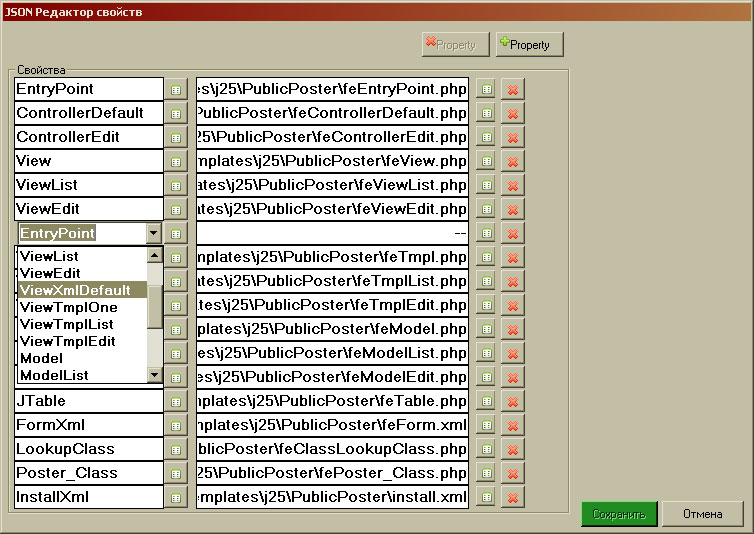Click the feTmplEdit.php value field
This screenshot has height=534, width=754.
click(x=332, y=305)
